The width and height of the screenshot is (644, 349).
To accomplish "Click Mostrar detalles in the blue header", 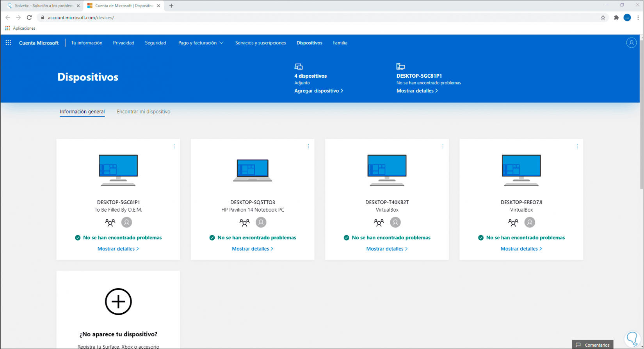I will tap(417, 91).
